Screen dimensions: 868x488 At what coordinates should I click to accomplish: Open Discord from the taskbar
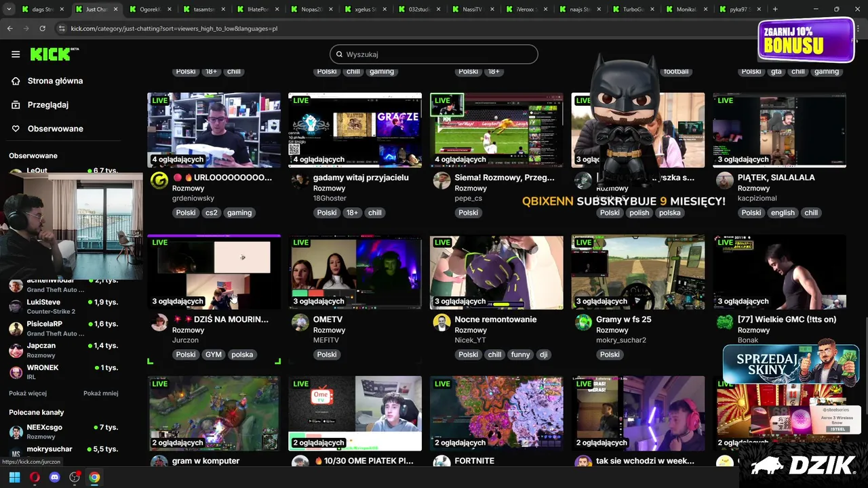point(55,477)
